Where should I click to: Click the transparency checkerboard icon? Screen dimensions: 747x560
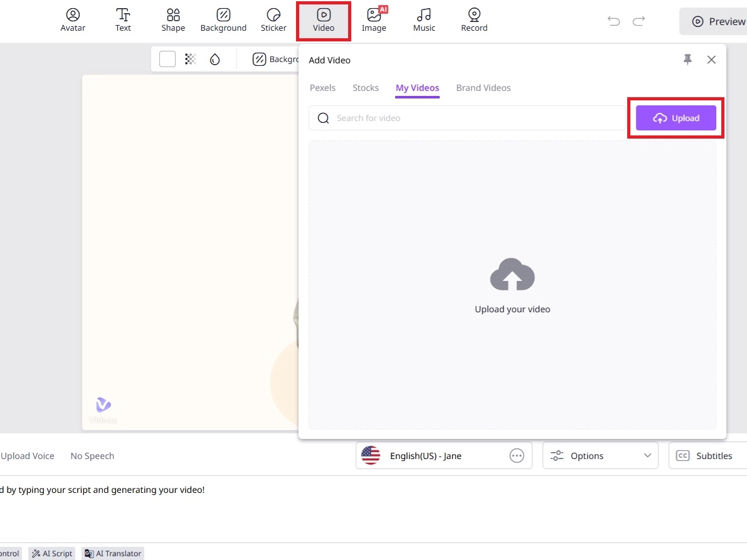(x=191, y=59)
